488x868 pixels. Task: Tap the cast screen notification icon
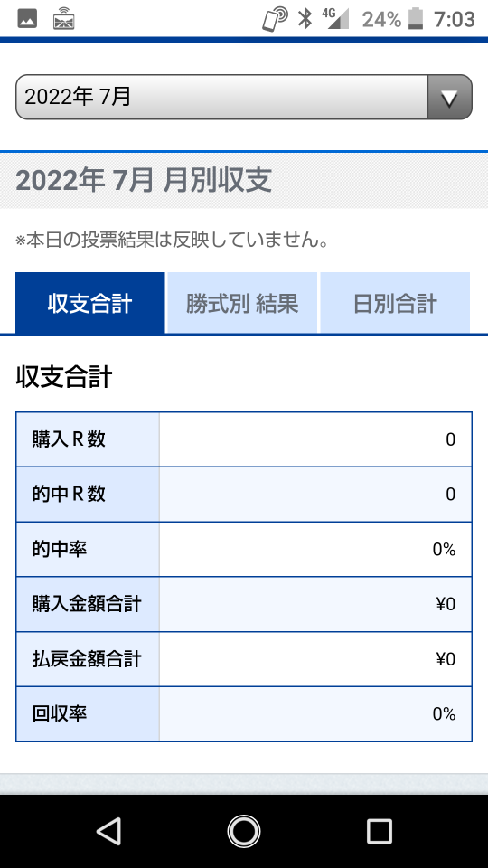[x=63, y=19]
